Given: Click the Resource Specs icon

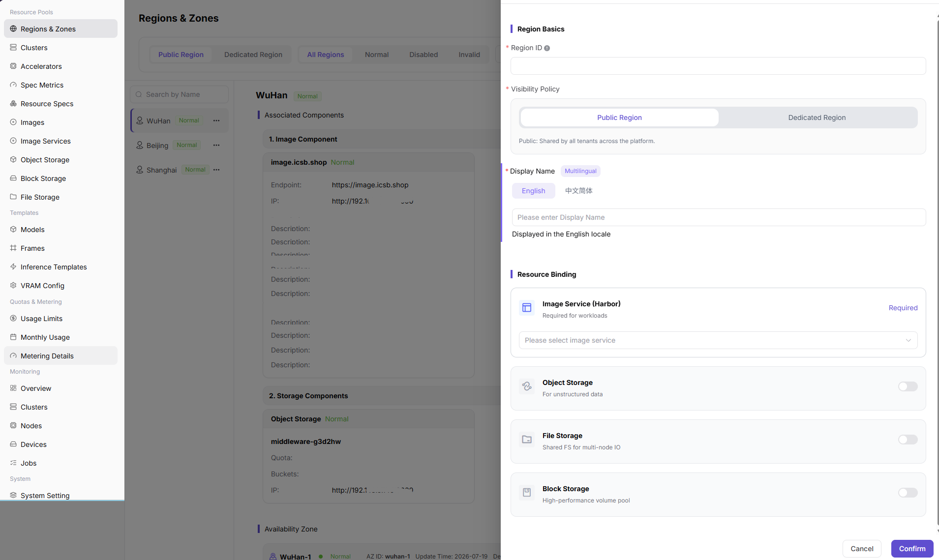Looking at the screenshot, I should tap(13, 104).
